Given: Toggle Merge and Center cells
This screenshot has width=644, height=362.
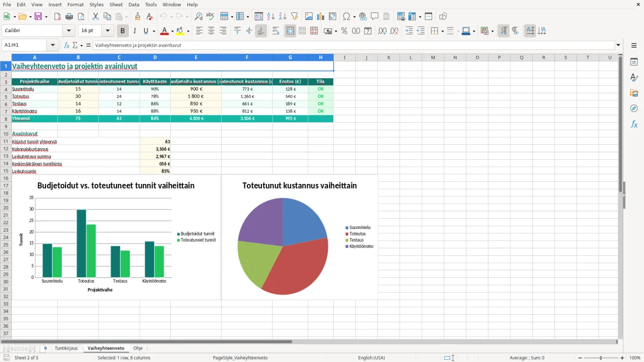Looking at the screenshot, I should (290, 31).
